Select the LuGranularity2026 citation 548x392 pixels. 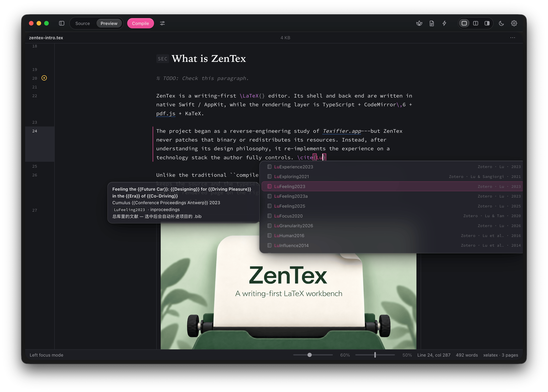coord(392,226)
